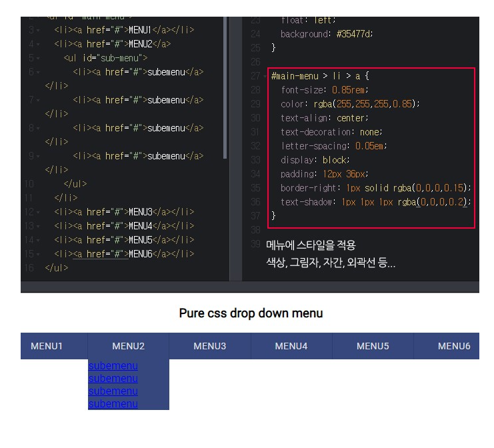The width and height of the screenshot is (494, 448).
Task: Click the MENU1 text in HTML line 3
Action: (x=140, y=30)
